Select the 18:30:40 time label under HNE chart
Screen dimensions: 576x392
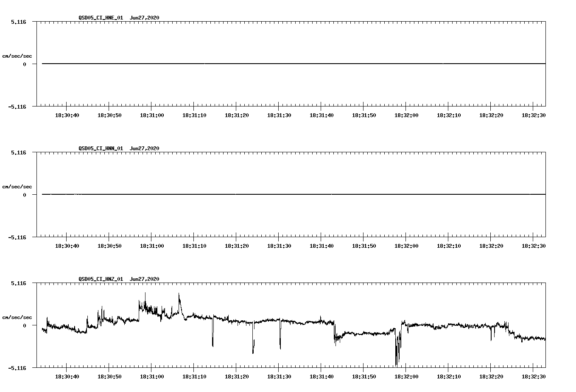67,115
